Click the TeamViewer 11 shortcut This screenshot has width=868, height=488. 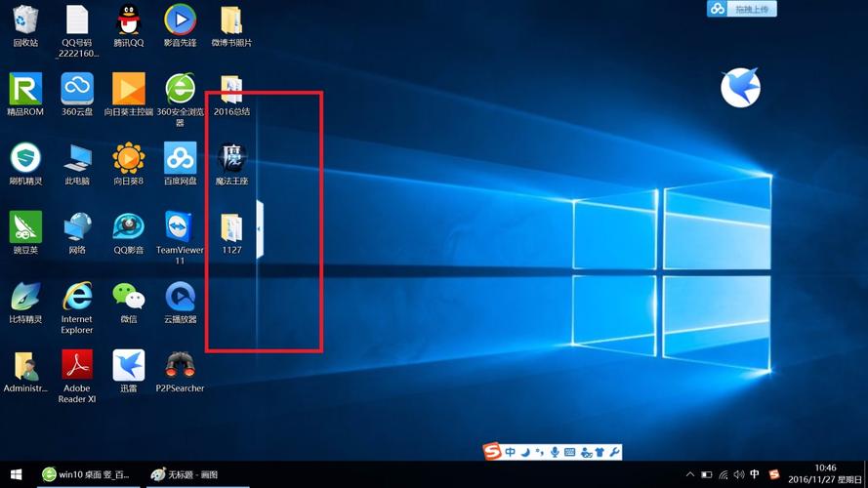(x=180, y=238)
